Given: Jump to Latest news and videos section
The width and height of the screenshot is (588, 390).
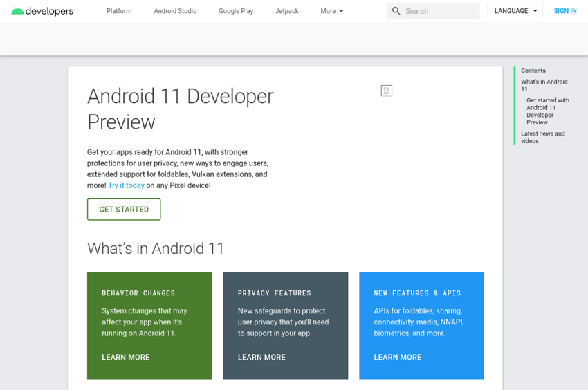Looking at the screenshot, I should pyautogui.click(x=542, y=137).
